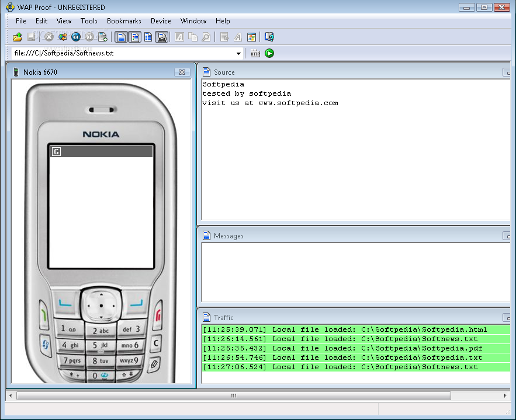Open the Window menu
This screenshot has height=420, width=516.
click(x=193, y=21)
